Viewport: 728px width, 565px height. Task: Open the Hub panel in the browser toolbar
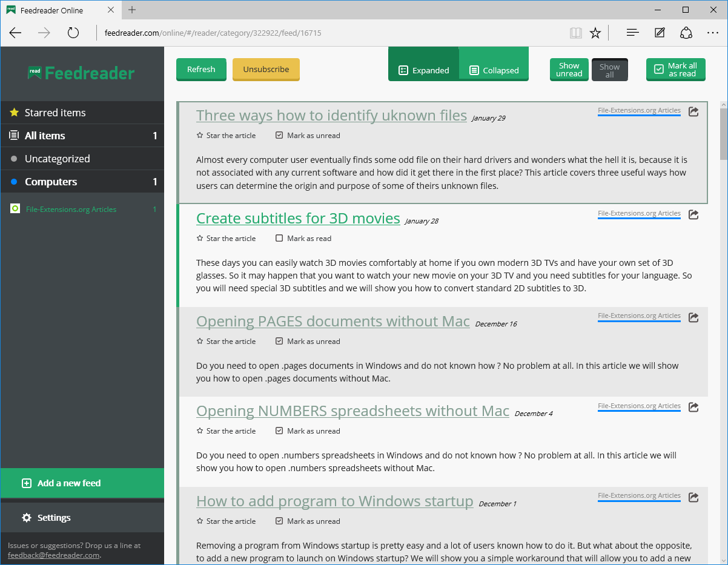[x=632, y=33]
